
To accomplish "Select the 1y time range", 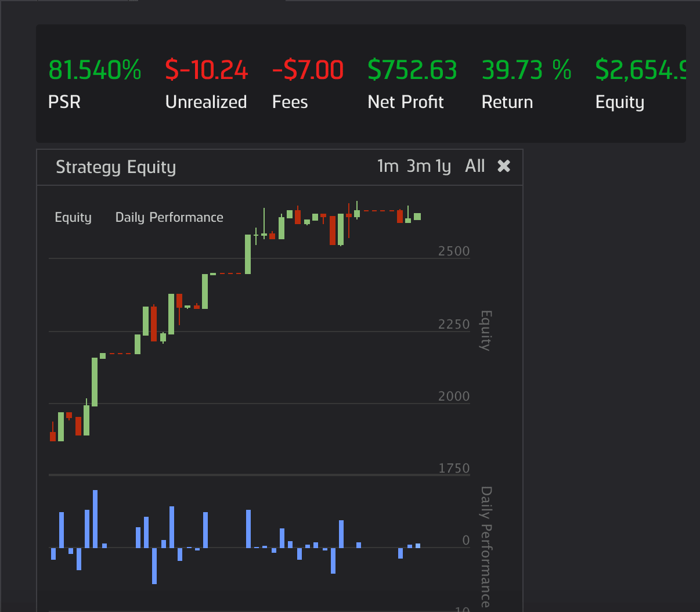I will pyautogui.click(x=443, y=167).
